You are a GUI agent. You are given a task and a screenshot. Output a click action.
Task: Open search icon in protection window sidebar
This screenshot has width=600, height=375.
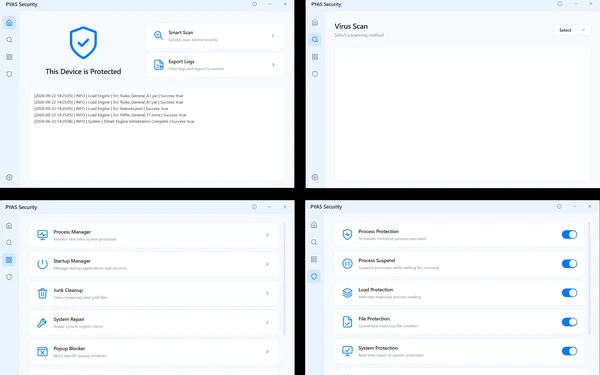[x=314, y=242]
